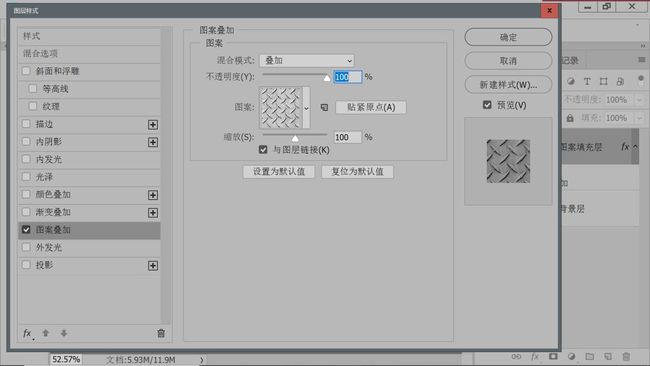
Task: Click the fx layer style icon at panel bottom
Action: point(535,356)
